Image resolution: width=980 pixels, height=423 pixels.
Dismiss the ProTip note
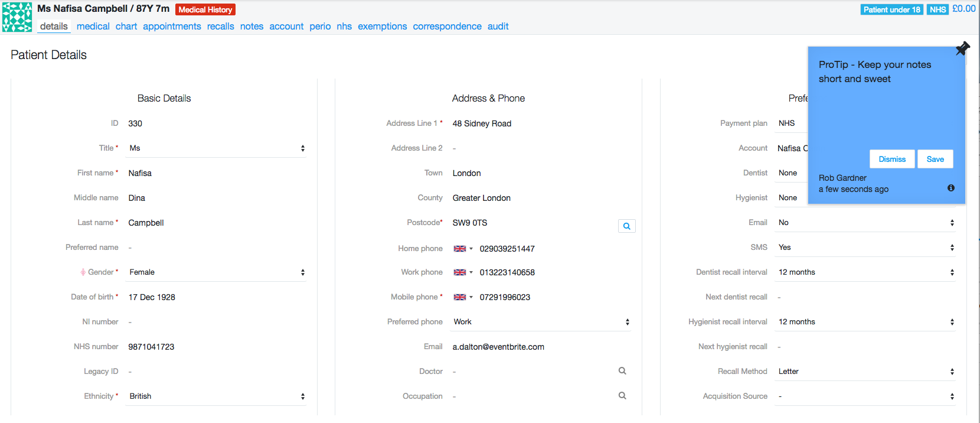point(891,159)
